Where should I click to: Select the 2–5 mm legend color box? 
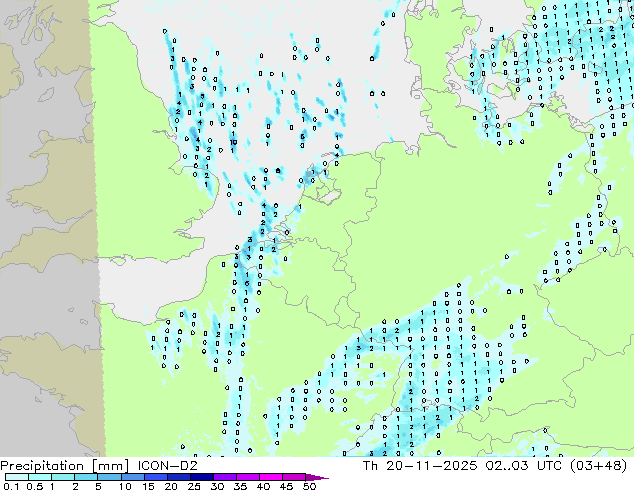(x=86, y=477)
